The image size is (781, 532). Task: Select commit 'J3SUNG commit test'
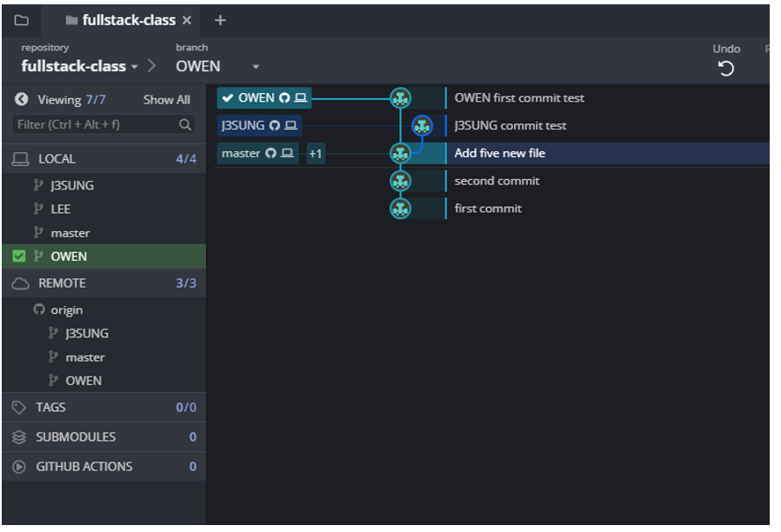[x=510, y=125]
